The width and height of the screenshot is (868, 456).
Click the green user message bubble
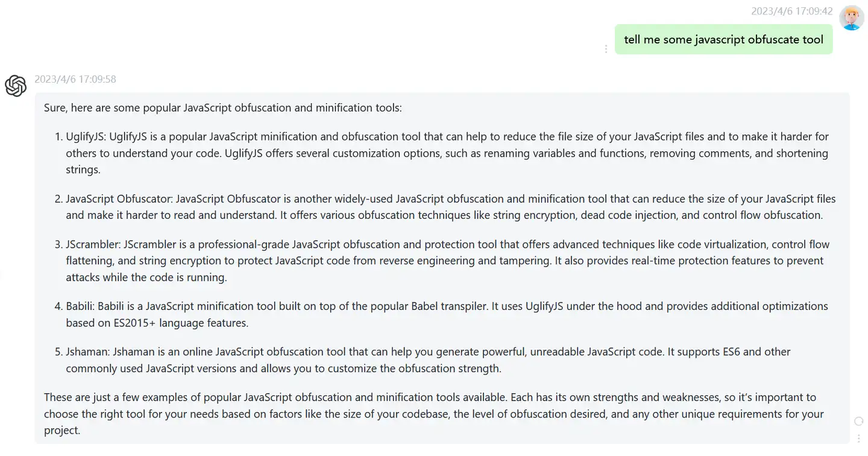pyautogui.click(x=723, y=40)
